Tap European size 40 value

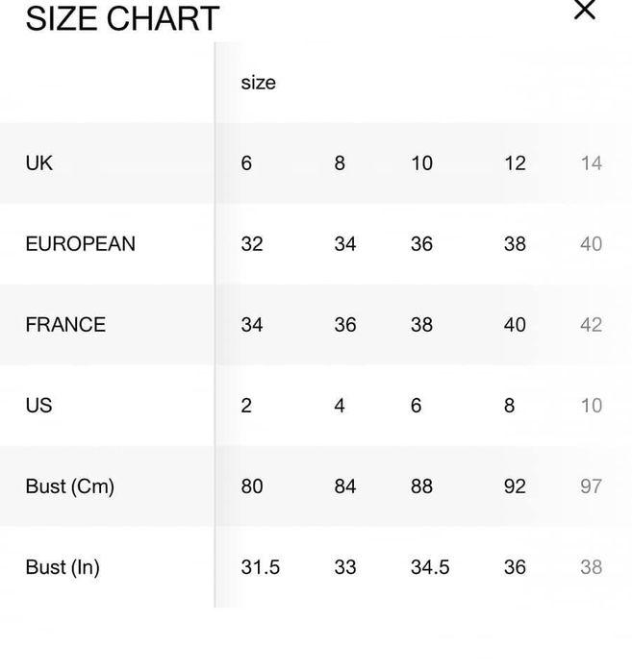591,244
